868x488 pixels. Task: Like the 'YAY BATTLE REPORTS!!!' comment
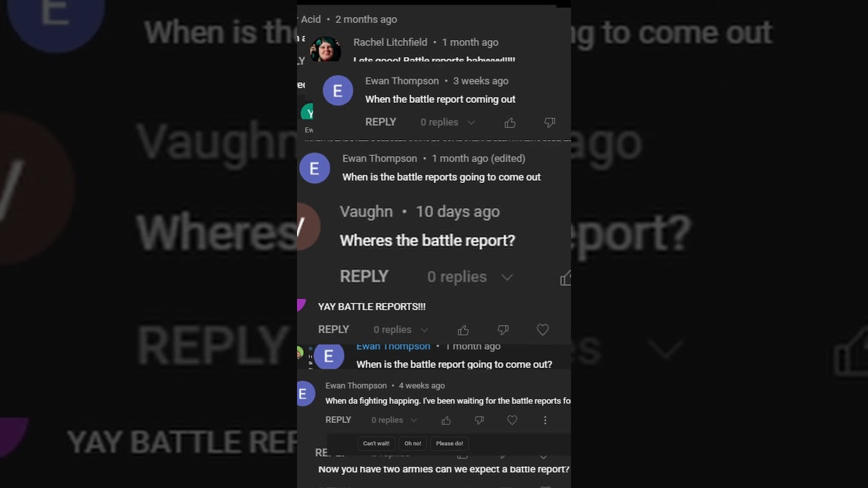pyautogui.click(x=463, y=330)
